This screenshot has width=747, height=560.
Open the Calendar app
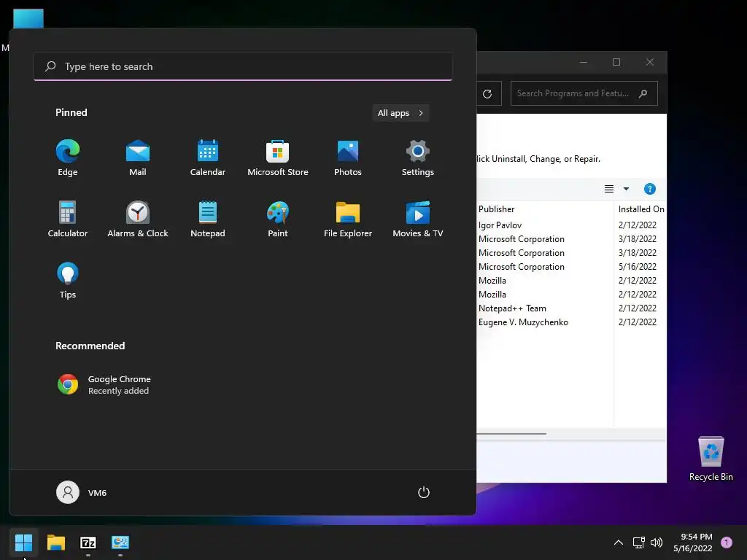[x=208, y=158]
